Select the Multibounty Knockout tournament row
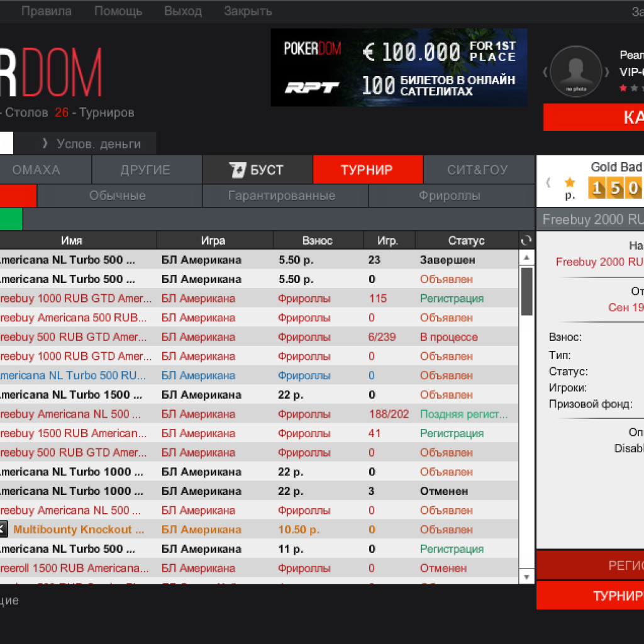This screenshot has width=644, height=644. pyautogui.click(x=259, y=530)
